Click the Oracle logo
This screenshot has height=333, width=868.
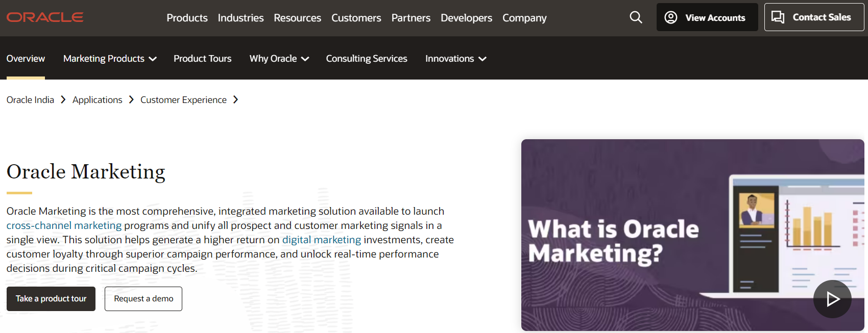point(45,17)
